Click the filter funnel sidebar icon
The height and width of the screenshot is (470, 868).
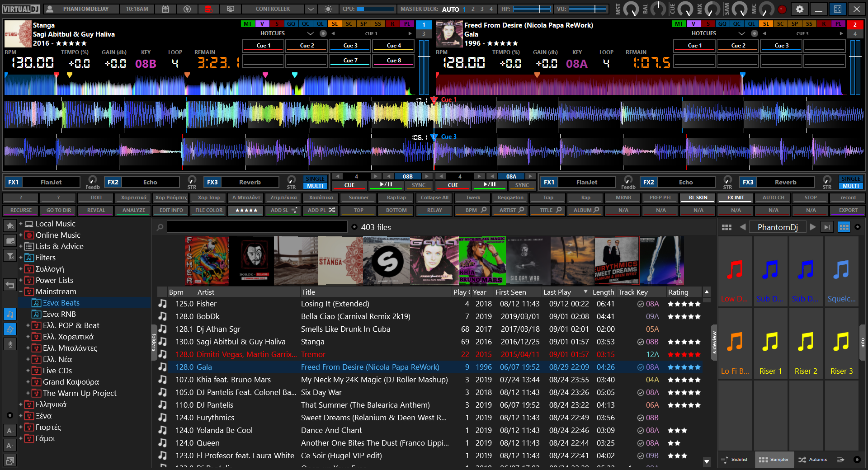[x=10, y=256]
